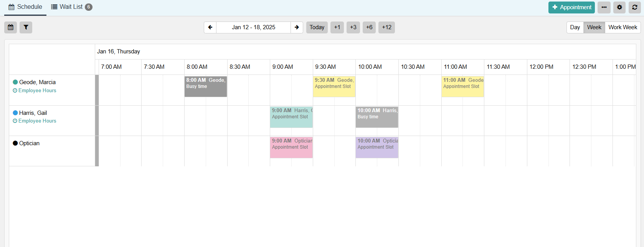Switch to Work Week view
This screenshot has width=644, height=247.
click(623, 27)
